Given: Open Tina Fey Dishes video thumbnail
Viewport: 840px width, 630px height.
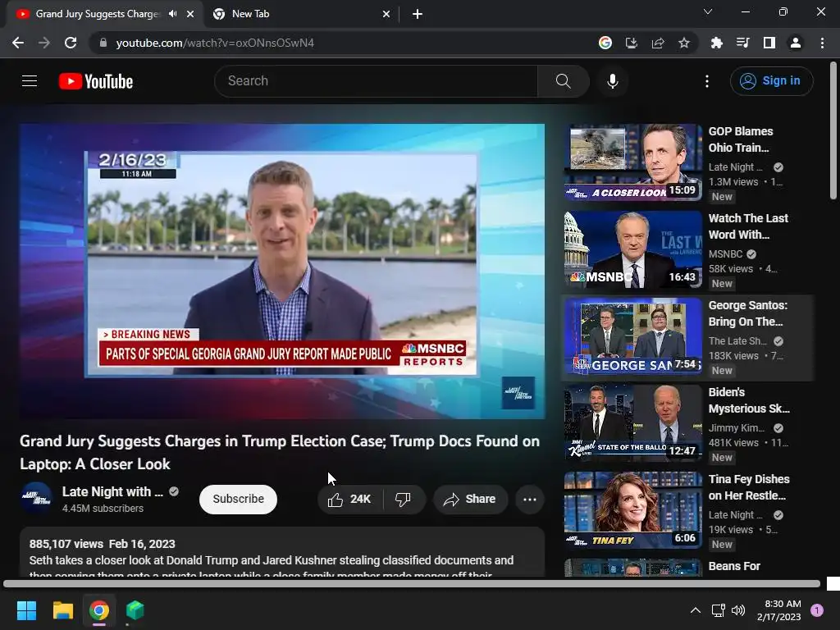Looking at the screenshot, I should click(632, 509).
